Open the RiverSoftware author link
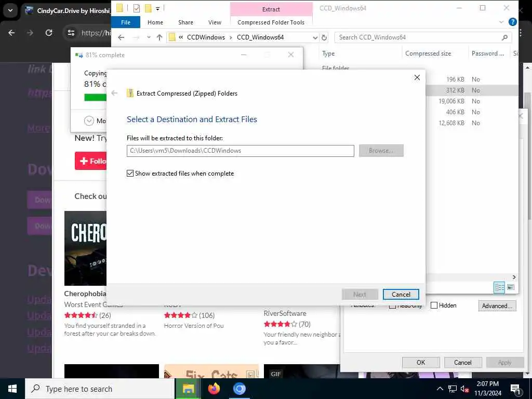 (285, 313)
